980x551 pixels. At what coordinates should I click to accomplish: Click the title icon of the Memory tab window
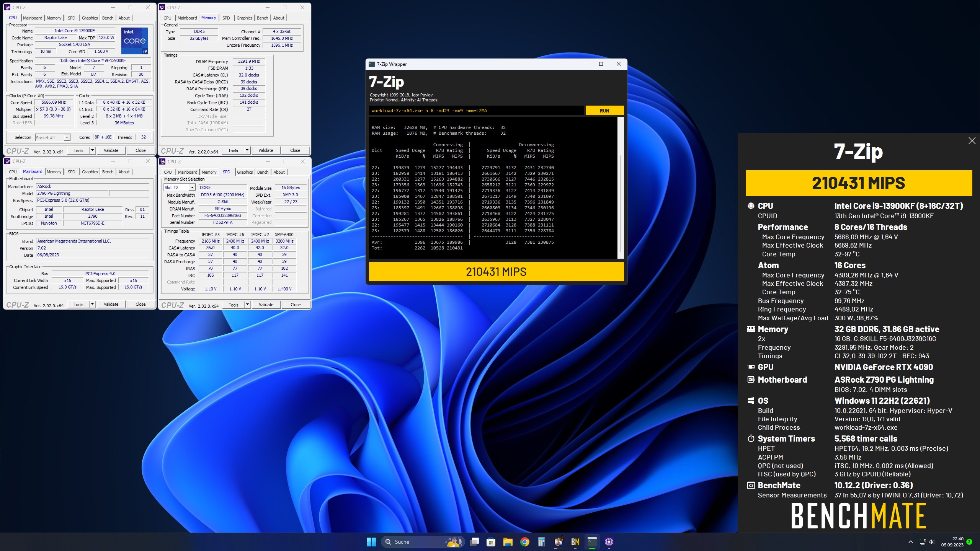[x=162, y=7]
